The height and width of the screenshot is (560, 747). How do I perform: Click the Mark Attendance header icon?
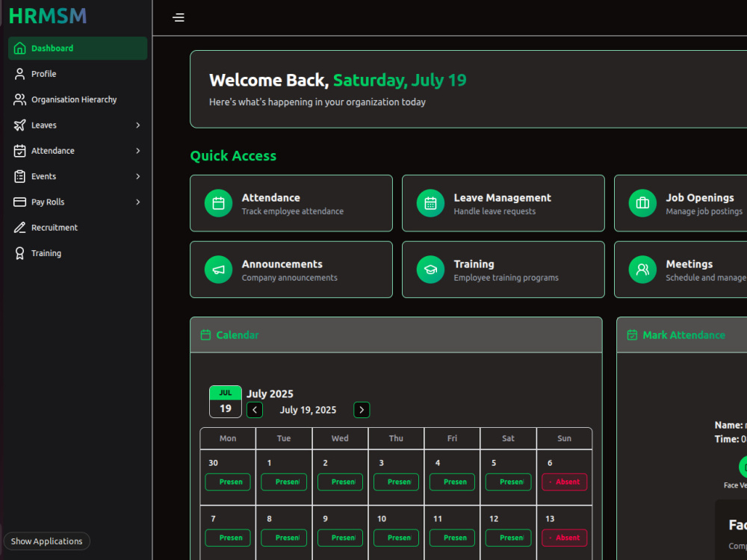pyautogui.click(x=632, y=335)
